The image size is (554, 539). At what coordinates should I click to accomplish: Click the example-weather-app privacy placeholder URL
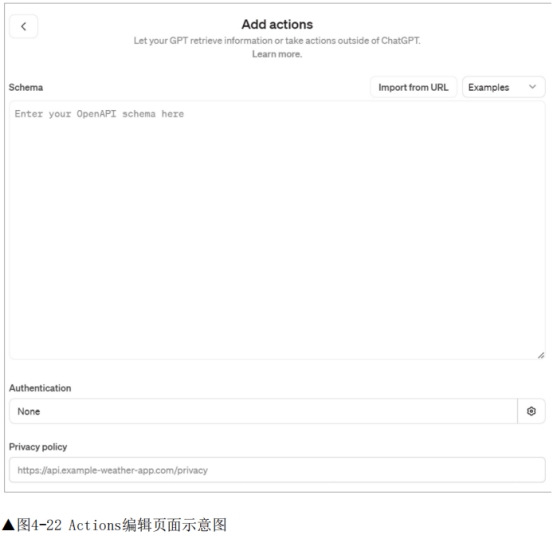click(112, 470)
